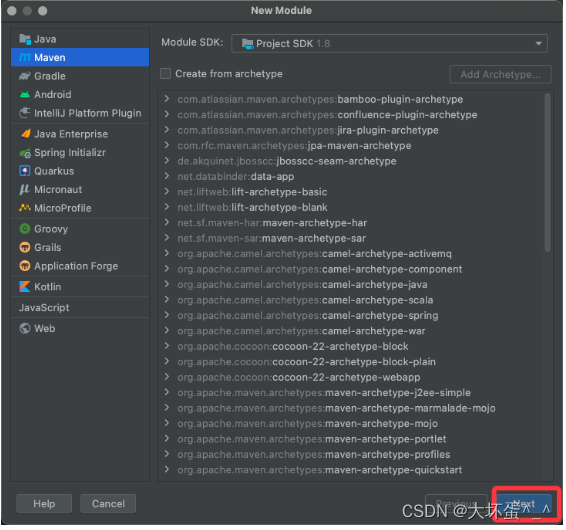Screen dimensions: 566x530
Task: Click the Project SDK folder icon
Action: click(x=248, y=44)
